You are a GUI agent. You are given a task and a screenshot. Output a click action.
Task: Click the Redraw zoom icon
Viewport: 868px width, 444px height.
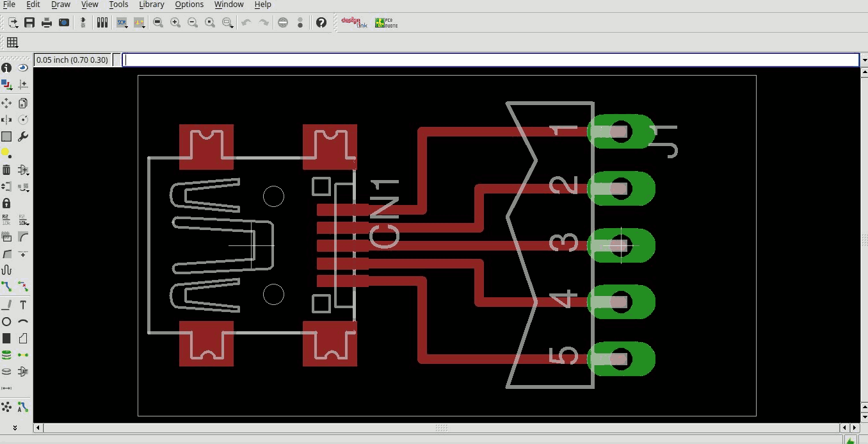coord(210,22)
